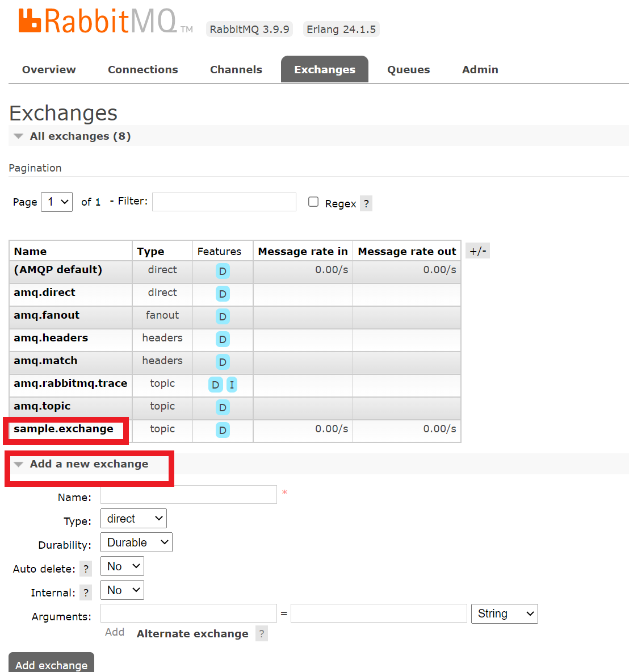Image resolution: width=629 pixels, height=672 pixels.
Task: Open the arguments String type dropdown
Action: pos(504,613)
